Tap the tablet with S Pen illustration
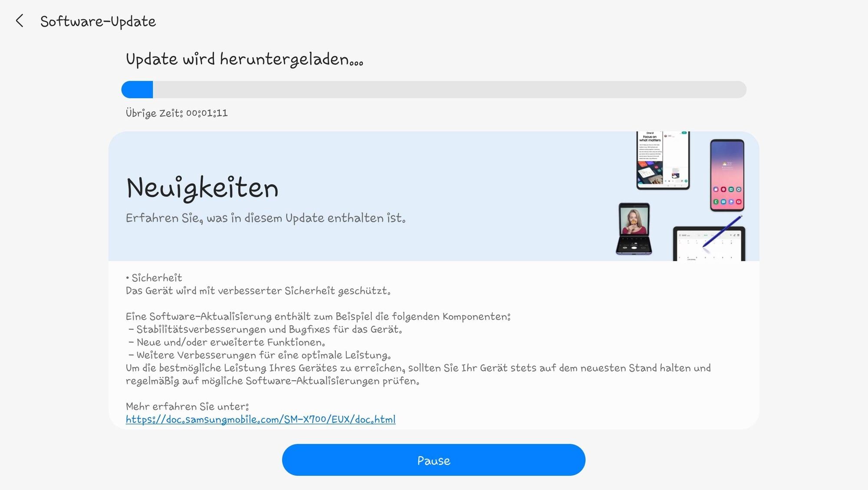Screen dimensions: 868x490 709,243
